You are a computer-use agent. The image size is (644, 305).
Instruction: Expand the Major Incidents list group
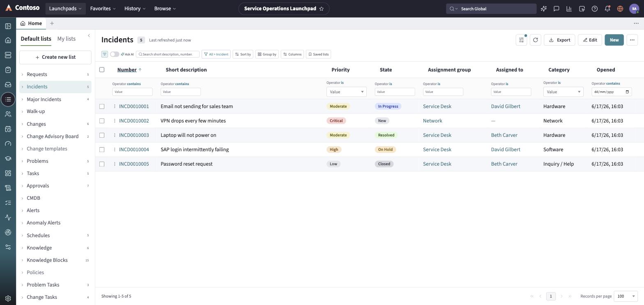55,99
